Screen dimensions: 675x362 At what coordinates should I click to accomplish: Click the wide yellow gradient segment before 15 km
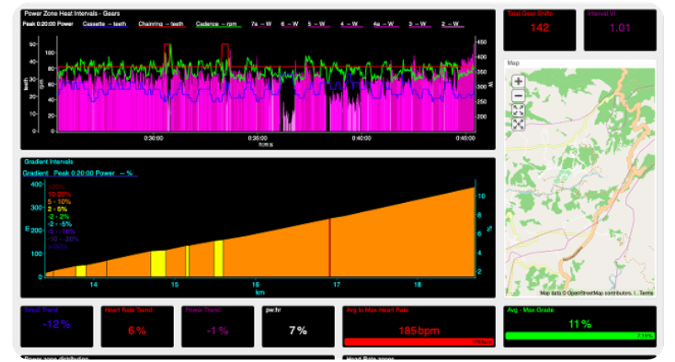click(158, 263)
